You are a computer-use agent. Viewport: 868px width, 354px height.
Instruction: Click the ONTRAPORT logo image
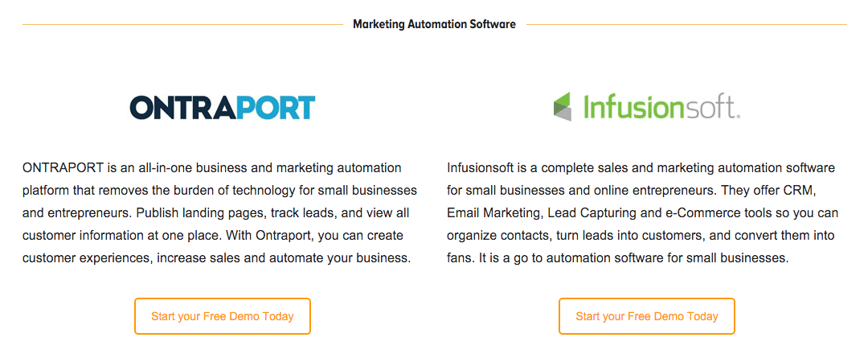click(222, 108)
